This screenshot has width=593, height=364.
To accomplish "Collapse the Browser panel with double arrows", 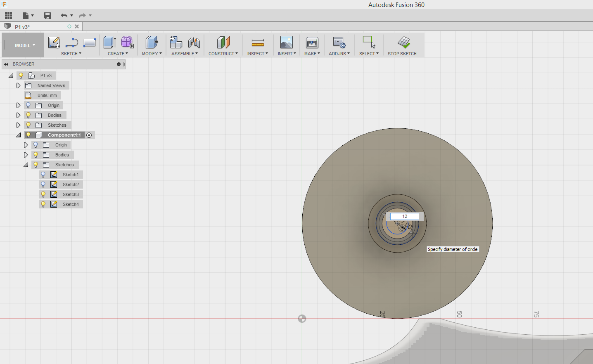I will click(6, 64).
